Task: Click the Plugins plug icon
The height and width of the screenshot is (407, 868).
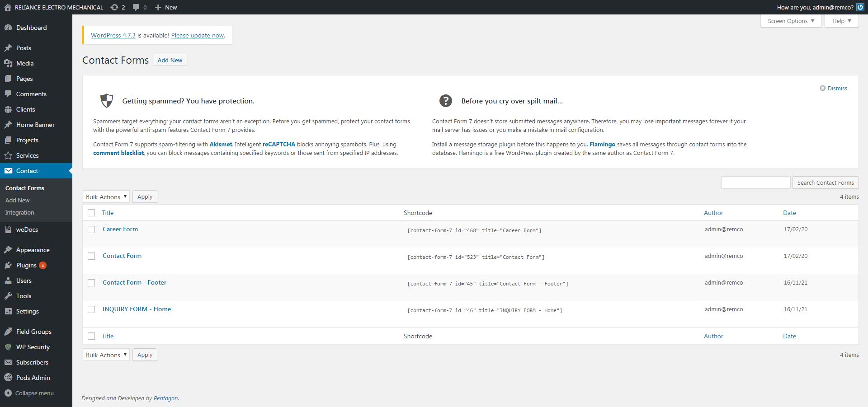Action: click(x=8, y=265)
